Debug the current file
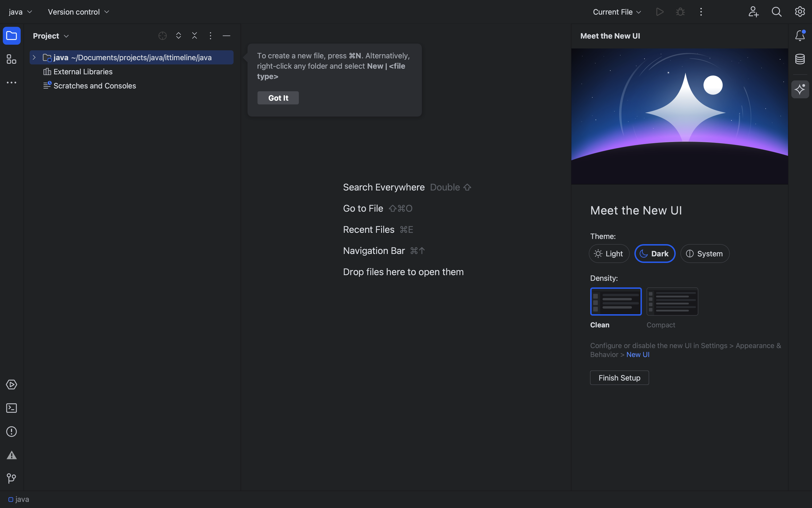Screen dimensions: 812x508 [x=680, y=12]
